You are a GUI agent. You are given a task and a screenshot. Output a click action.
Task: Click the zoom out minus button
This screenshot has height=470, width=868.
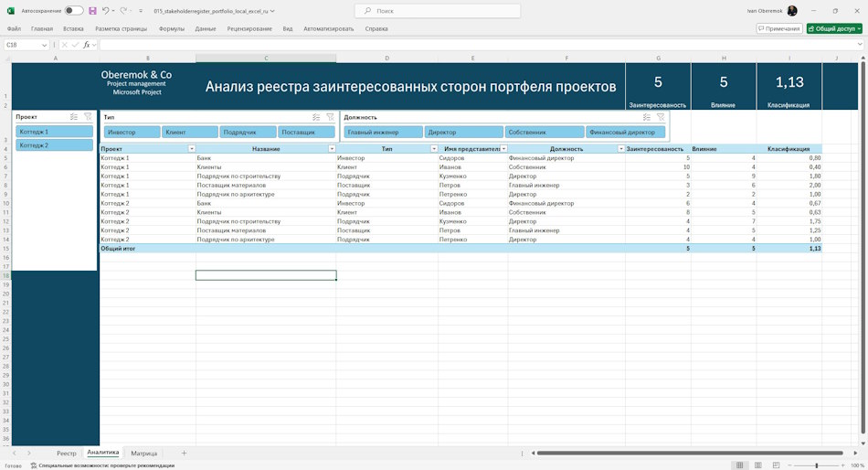(790, 465)
